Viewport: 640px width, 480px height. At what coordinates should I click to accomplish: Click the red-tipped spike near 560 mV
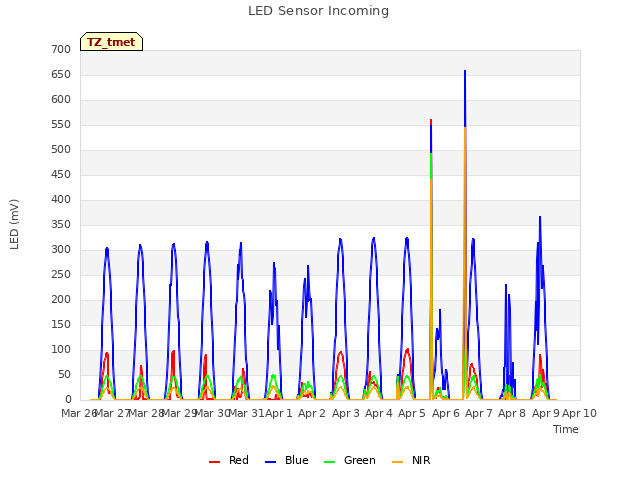[431, 122]
